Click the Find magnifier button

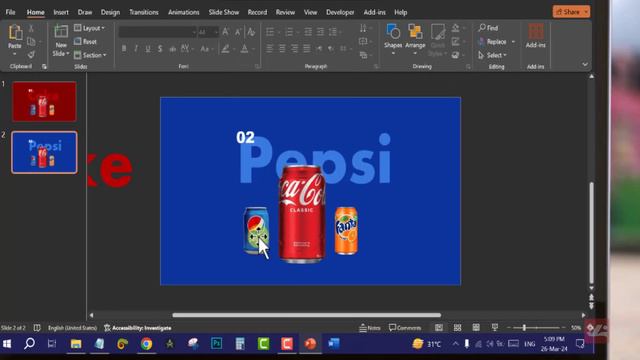pyautogui.click(x=488, y=28)
